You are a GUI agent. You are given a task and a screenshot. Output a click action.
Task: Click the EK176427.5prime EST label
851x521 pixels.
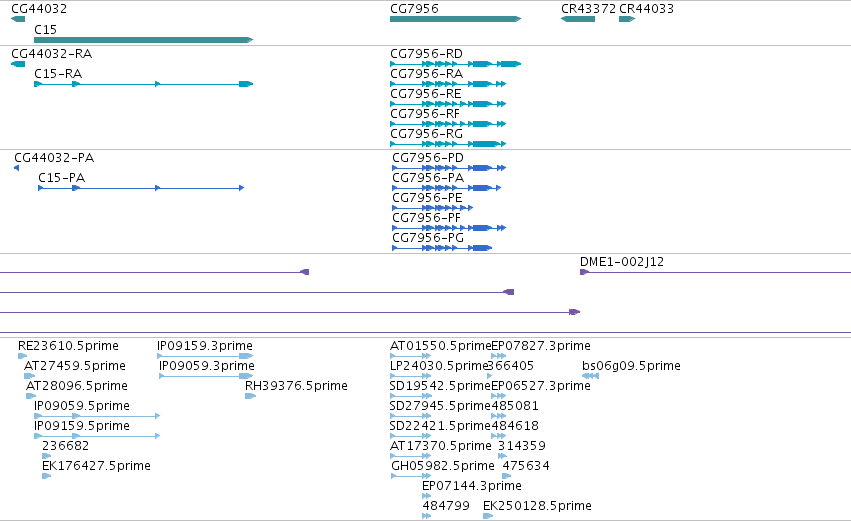click(97, 466)
